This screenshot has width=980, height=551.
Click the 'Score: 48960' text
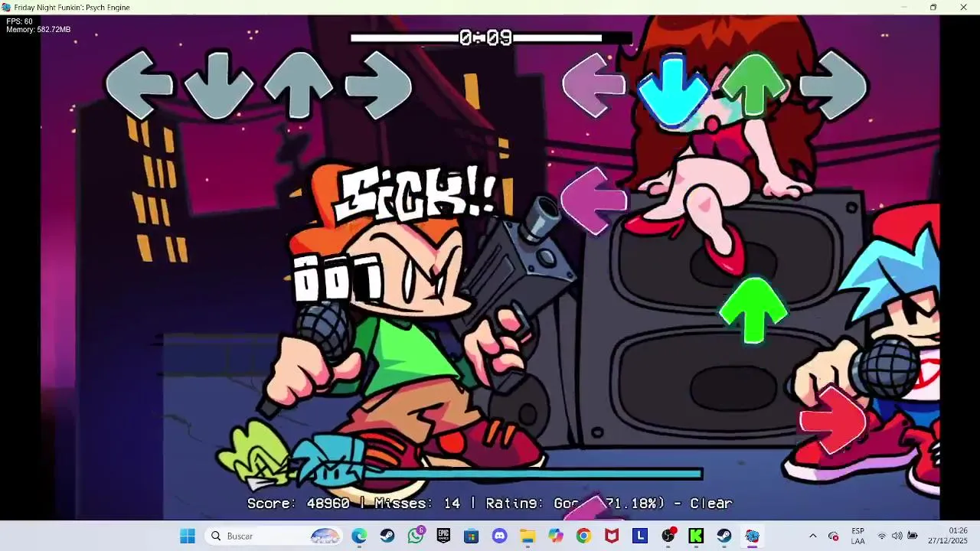point(298,503)
